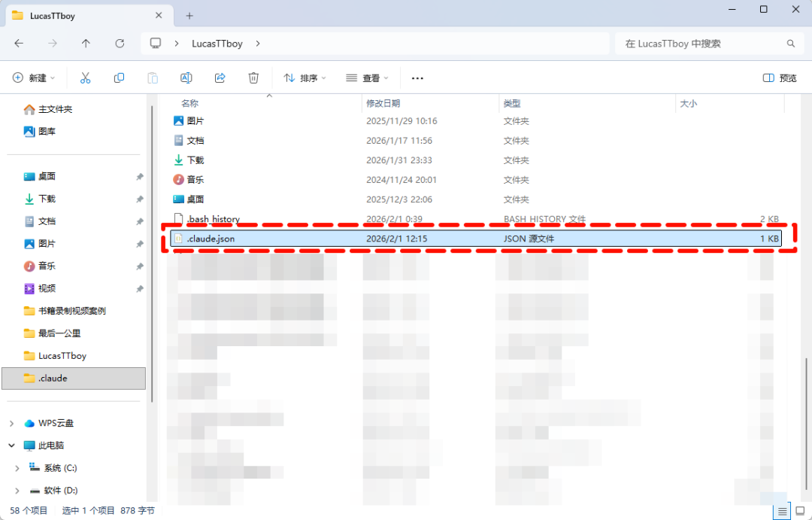Go forward with the right arrow
Image resolution: width=812 pixels, height=520 pixels.
[x=53, y=44]
